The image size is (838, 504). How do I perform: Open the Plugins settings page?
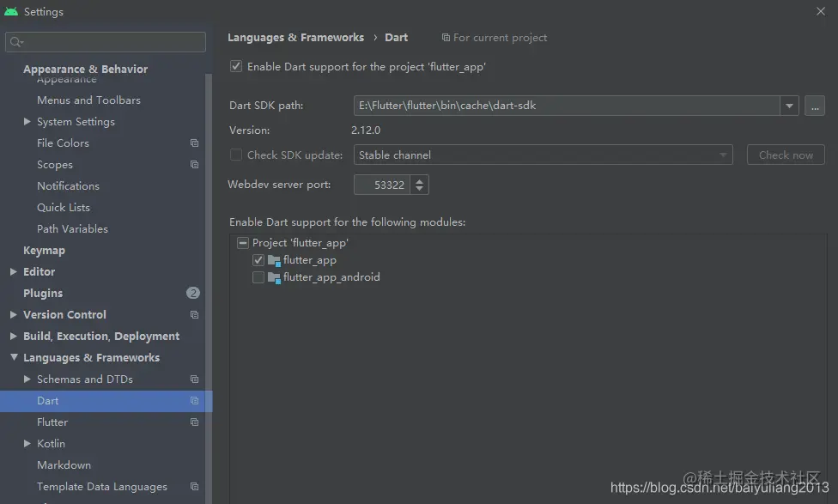(x=43, y=293)
